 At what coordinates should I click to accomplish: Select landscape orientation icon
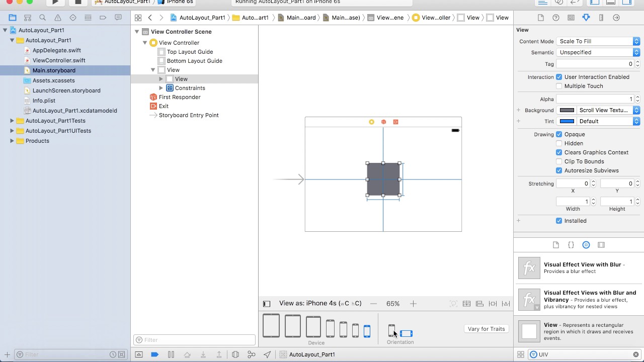[x=407, y=333]
